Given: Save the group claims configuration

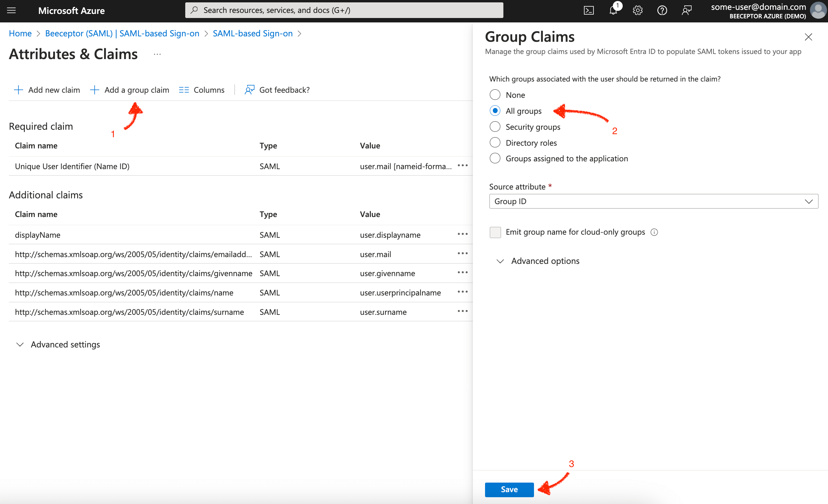Looking at the screenshot, I should click(x=509, y=489).
